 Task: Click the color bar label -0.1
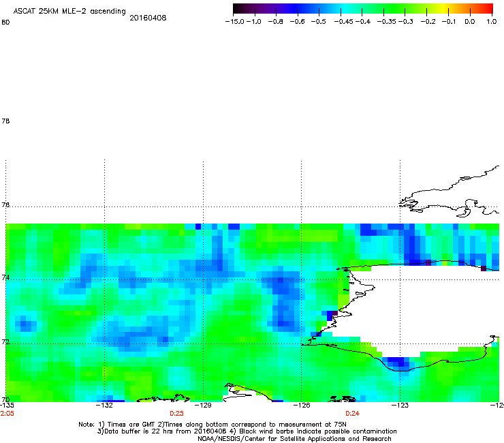(449, 22)
